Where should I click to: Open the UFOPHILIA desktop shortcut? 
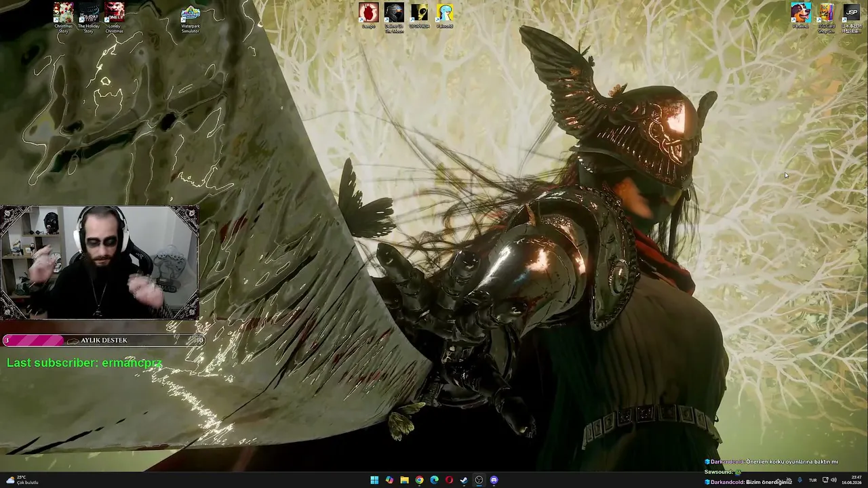coord(419,16)
